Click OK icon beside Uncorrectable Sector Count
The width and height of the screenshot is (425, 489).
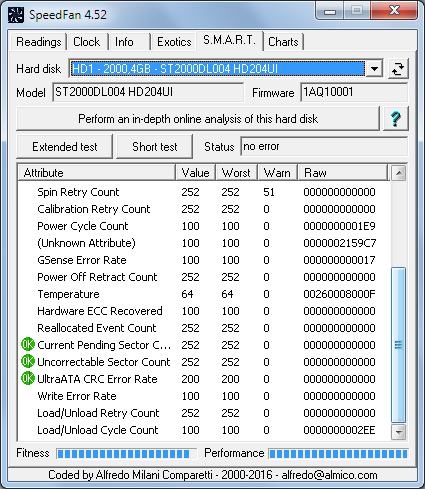tap(28, 362)
